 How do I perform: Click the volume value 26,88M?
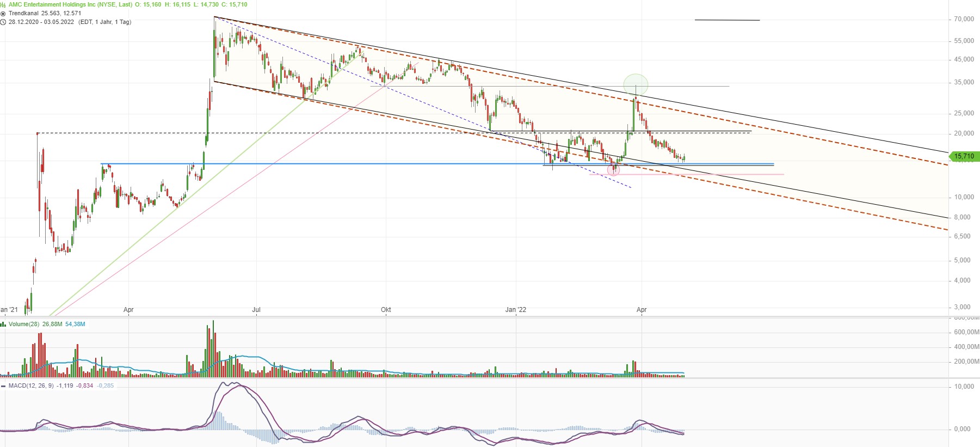[x=52, y=324]
